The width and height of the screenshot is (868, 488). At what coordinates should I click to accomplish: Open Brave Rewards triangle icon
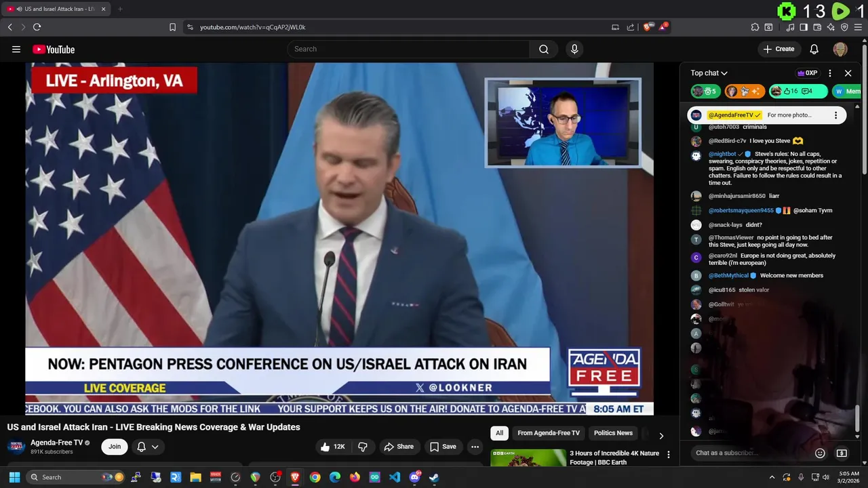point(663,27)
